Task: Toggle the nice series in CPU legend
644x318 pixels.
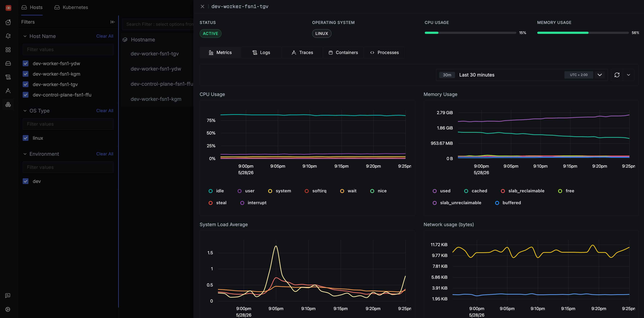Action: pos(378,191)
